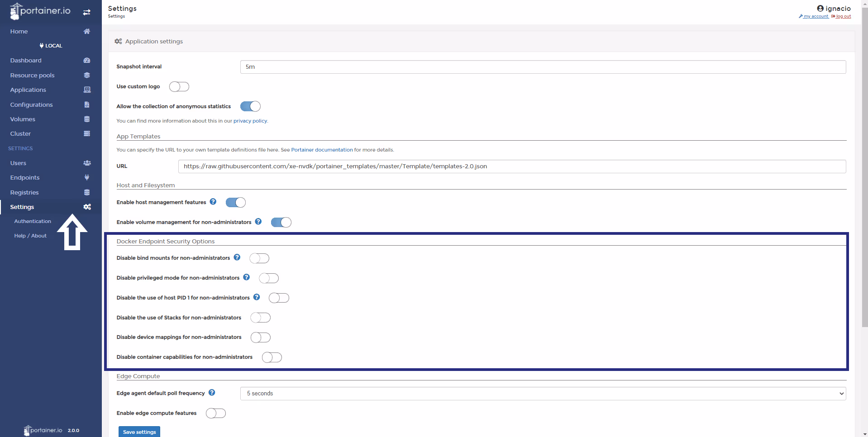The height and width of the screenshot is (437, 868).
Task: Open Authentication submenu under Settings
Action: (33, 221)
